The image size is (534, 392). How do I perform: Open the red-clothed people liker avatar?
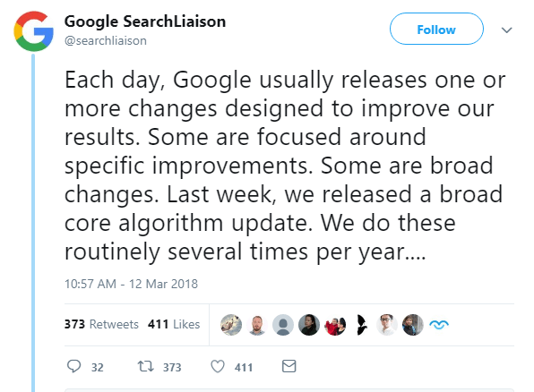335,325
